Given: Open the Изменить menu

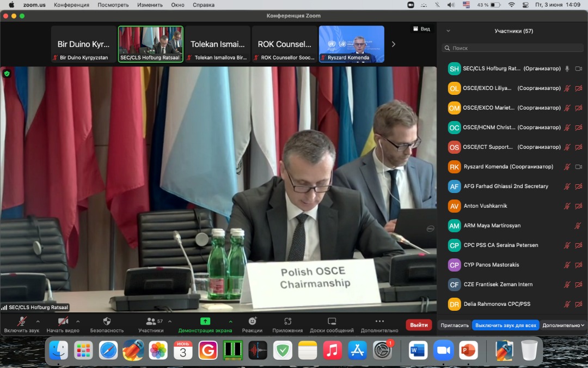Looking at the screenshot, I should click(150, 5).
